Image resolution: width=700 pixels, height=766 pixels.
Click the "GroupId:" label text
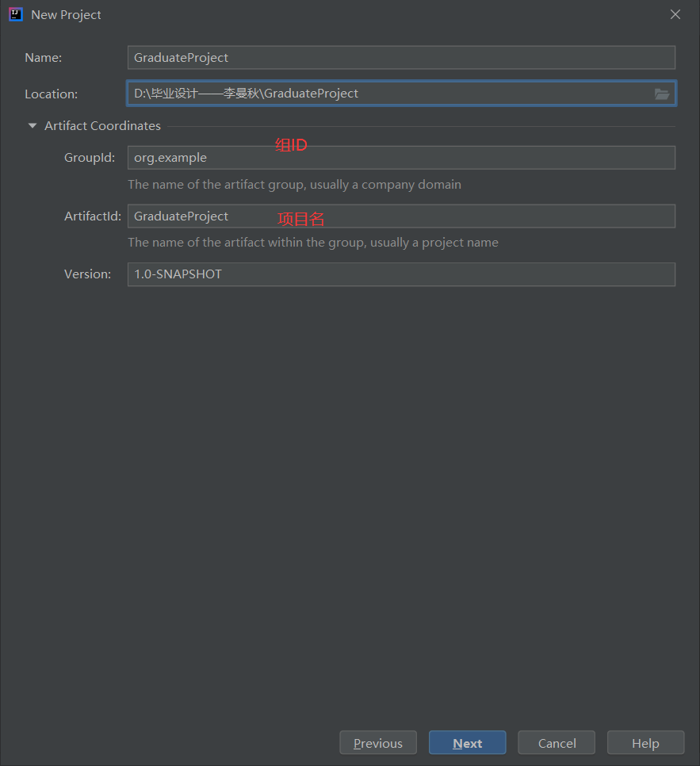90,158
